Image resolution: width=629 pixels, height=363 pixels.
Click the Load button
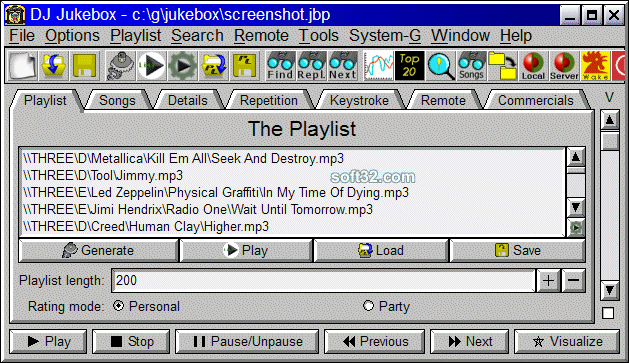click(381, 250)
